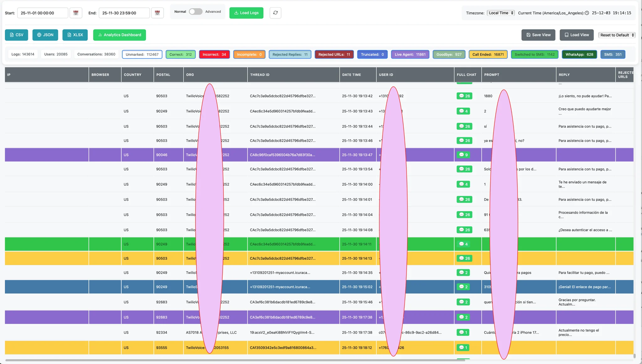The image size is (642, 364).
Task: Select the Call Ended 16871 filter
Action: [488, 55]
